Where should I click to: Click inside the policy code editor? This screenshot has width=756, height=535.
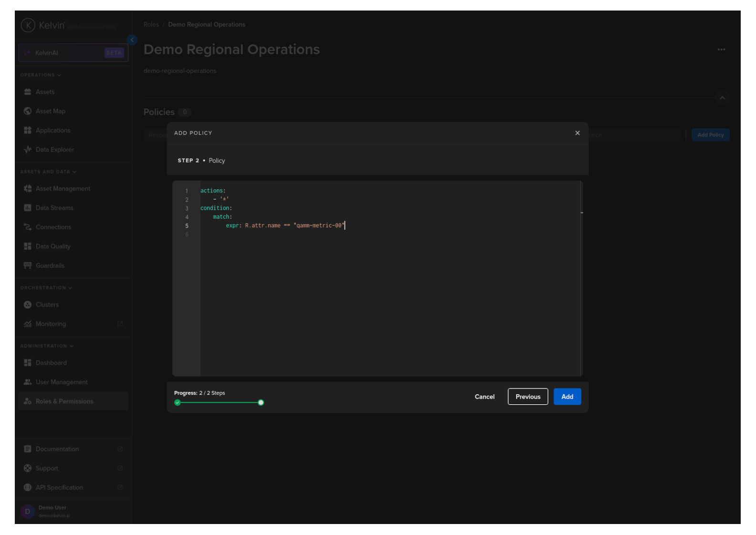click(382, 296)
